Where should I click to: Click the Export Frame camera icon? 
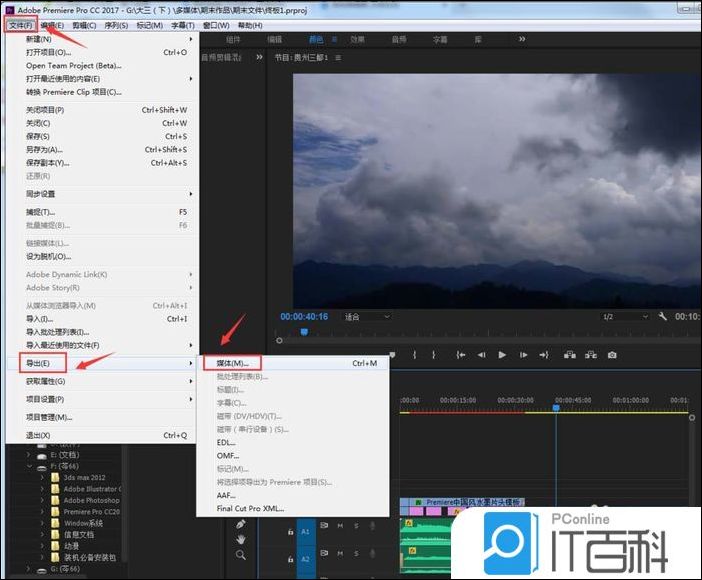pos(612,355)
